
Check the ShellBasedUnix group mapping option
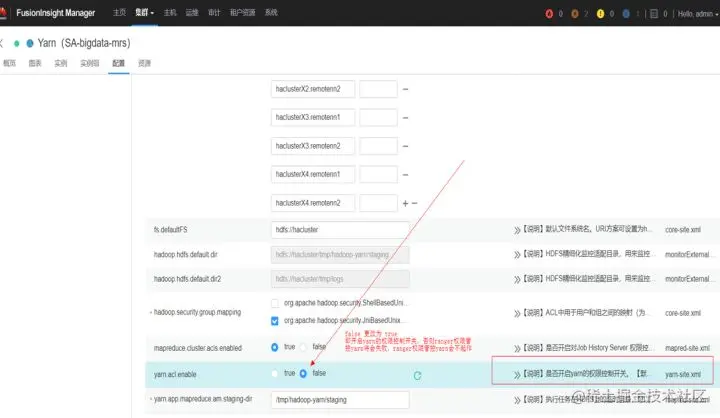pyautogui.click(x=275, y=303)
